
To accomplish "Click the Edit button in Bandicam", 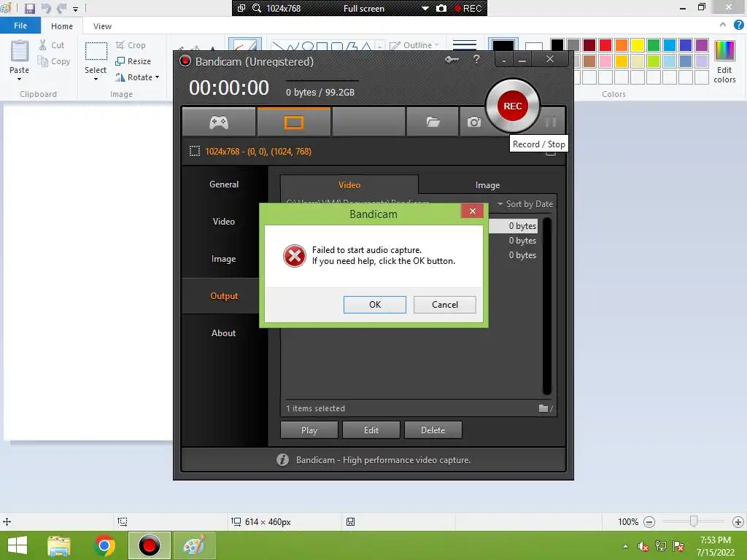I will (371, 430).
